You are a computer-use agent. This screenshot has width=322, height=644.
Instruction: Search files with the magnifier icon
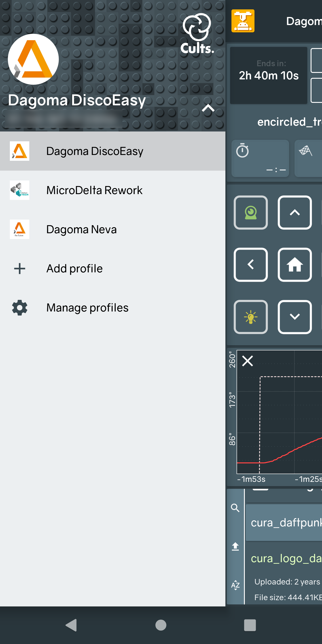(x=235, y=508)
